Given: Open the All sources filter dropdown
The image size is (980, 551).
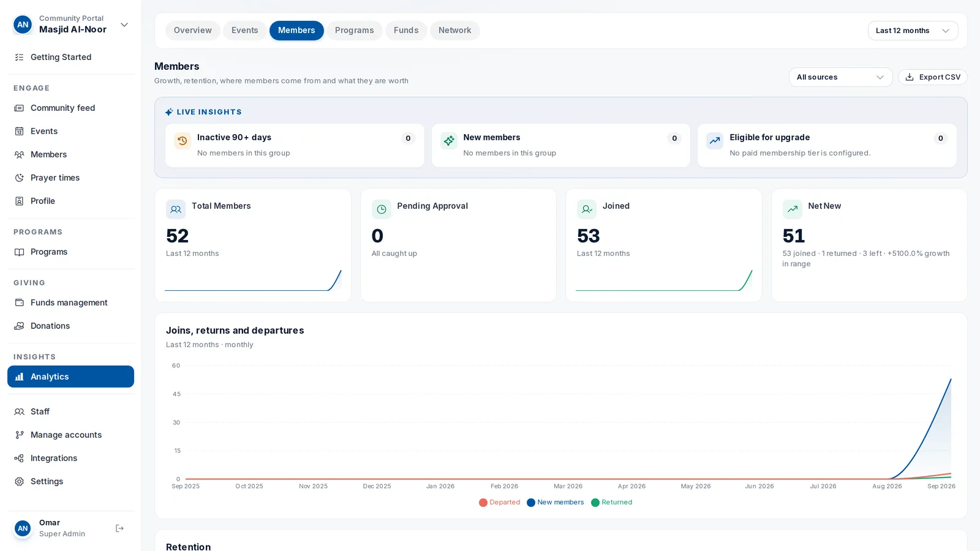Looking at the screenshot, I should tap(840, 77).
